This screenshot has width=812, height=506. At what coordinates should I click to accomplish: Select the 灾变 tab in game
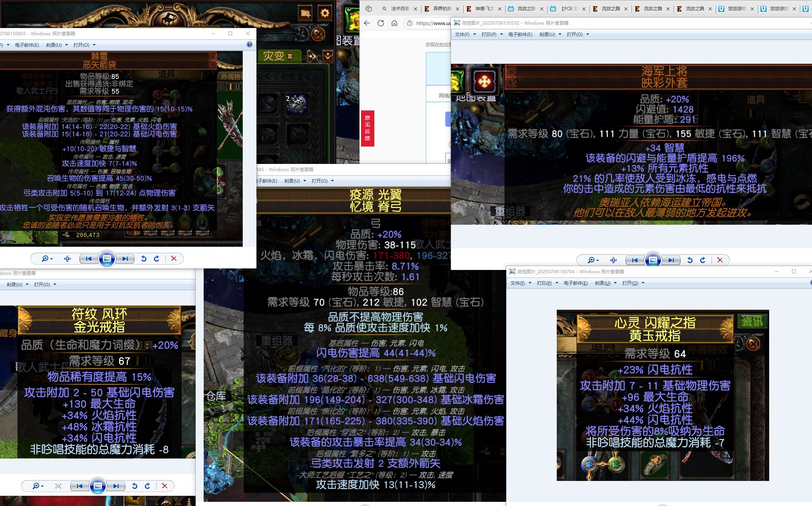point(279,56)
